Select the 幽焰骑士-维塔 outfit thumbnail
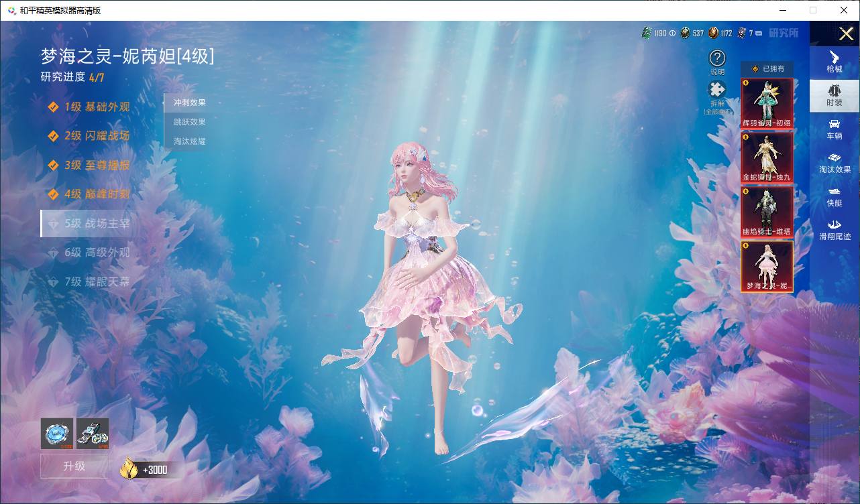This screenshot has height=504, width=860. [x=767, y=212]
